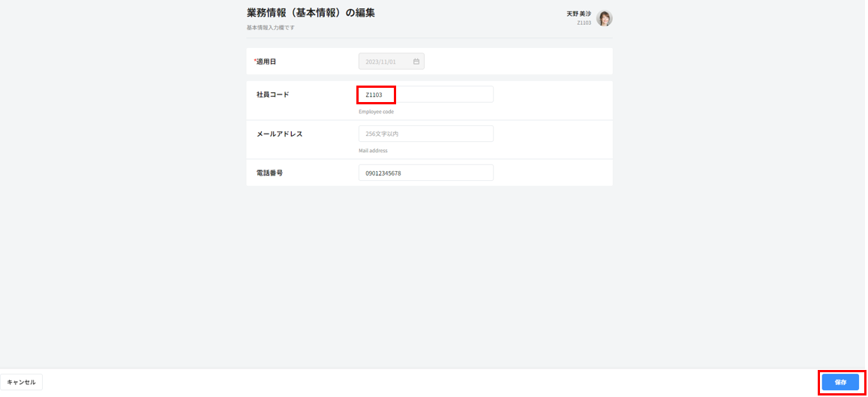868x397 pixels.
Task: Click the 適用日 field label
Action: pyautogui.click(x=268, y=62)
